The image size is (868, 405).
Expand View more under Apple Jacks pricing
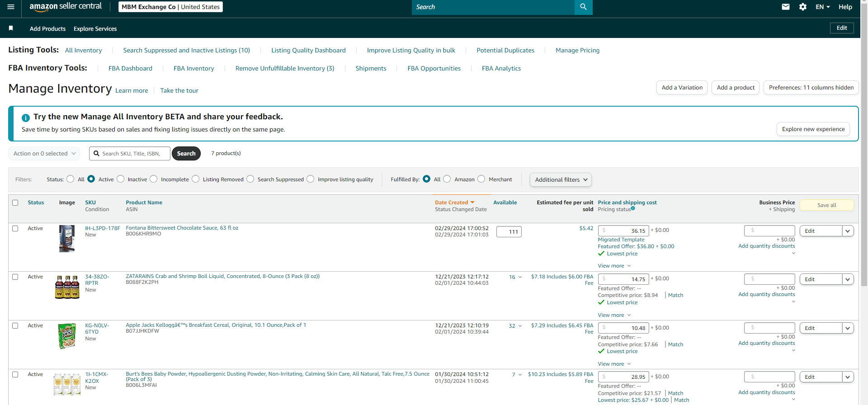(614, 364)
